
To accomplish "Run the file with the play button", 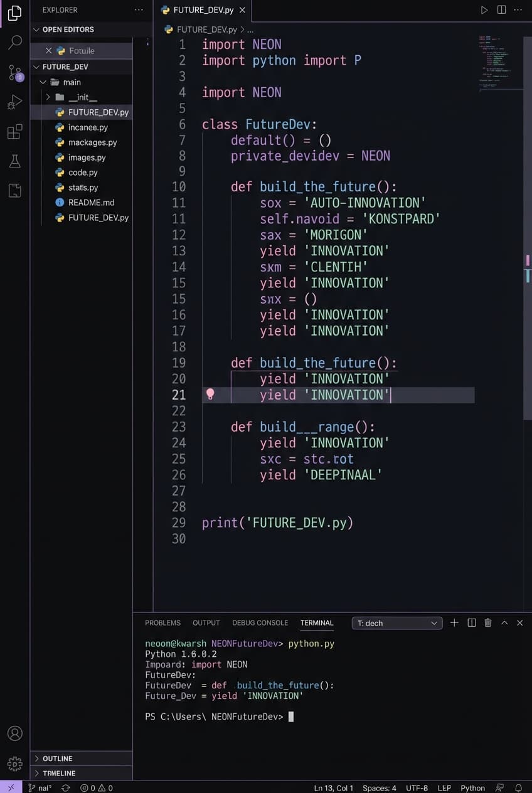I will pyautogui.click(x=483, y=10).
